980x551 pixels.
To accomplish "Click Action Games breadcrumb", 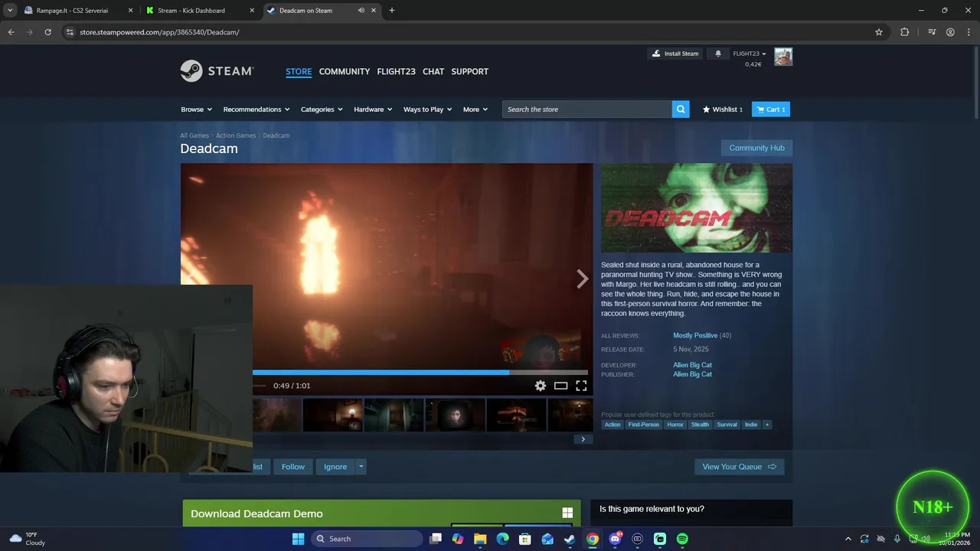I will tap(236, 135).
